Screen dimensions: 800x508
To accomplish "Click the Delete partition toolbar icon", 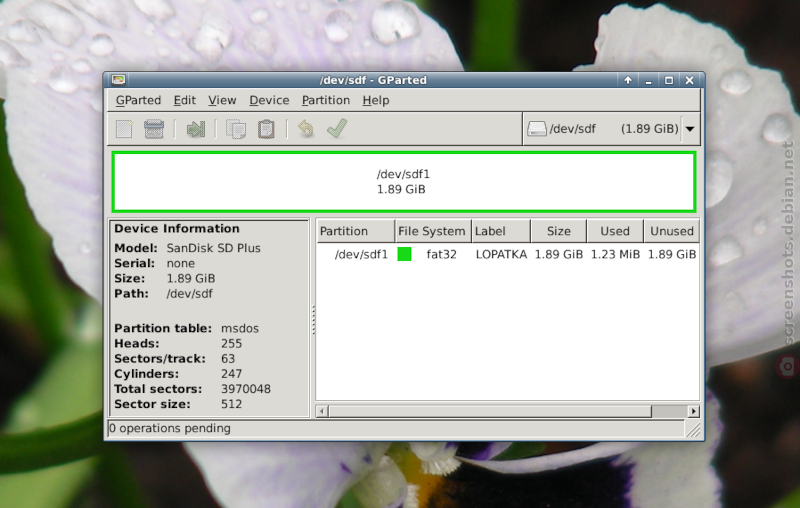I will 154,129.
